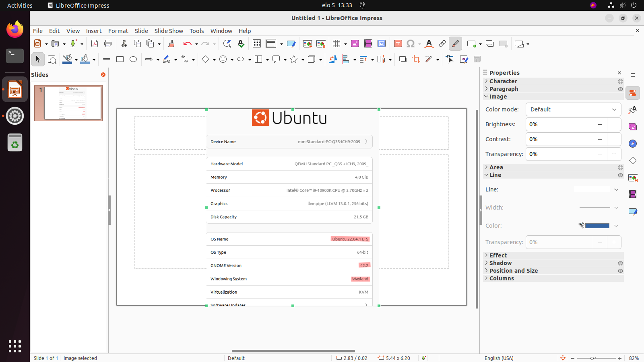This screenshot has width=644, height=362.
Task: Open fill color bucket icon
Action: [85, 60]
